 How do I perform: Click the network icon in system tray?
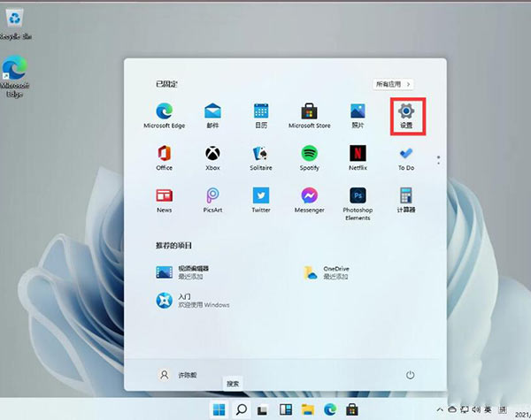(x=465, y=409)
